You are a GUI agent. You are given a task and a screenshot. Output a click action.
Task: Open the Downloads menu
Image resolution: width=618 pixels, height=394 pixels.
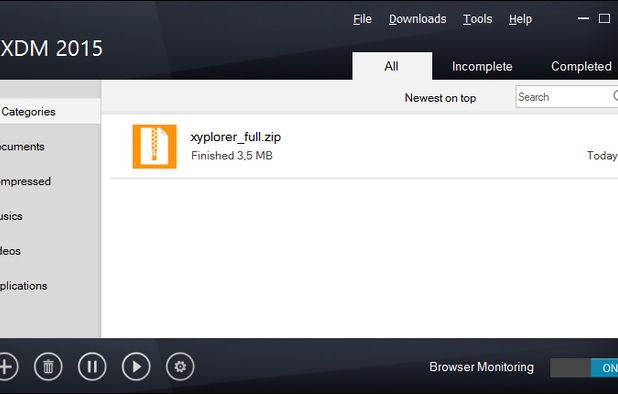(x=417, y=19)
